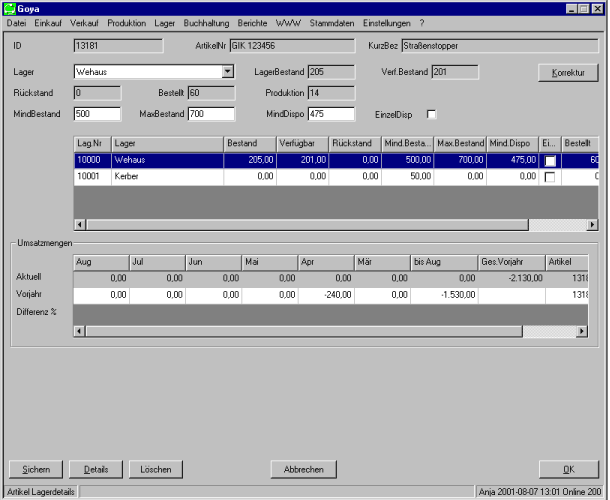Click the KurzBez field Straßenstopper
610x500 pixels.
click(500, 46)
